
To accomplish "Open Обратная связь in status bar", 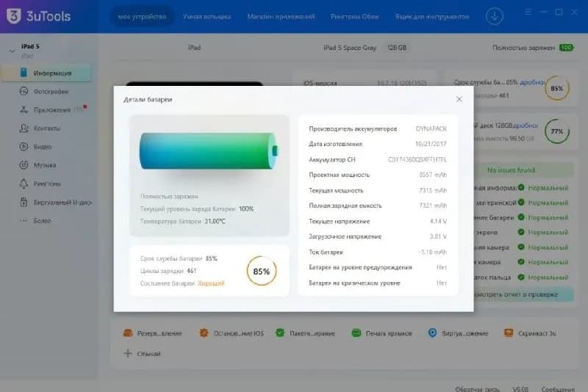I will tap(477, 389).
